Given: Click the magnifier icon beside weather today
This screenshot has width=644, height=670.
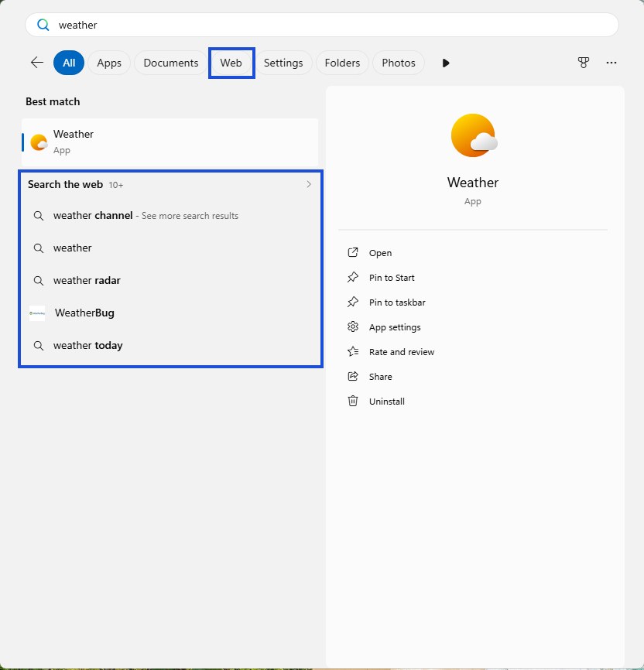Looking at the screenshot, I should [39, 346].
